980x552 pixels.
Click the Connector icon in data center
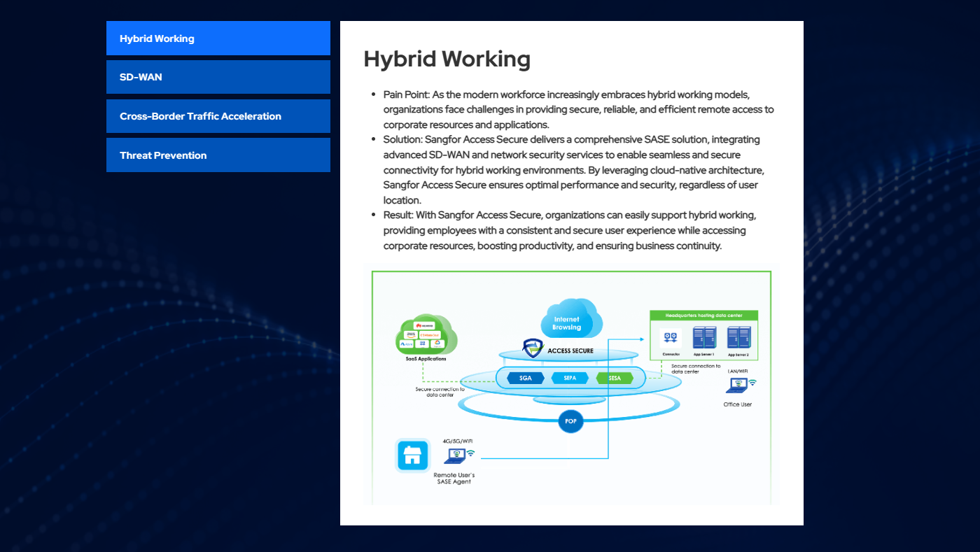coord(671,338)
